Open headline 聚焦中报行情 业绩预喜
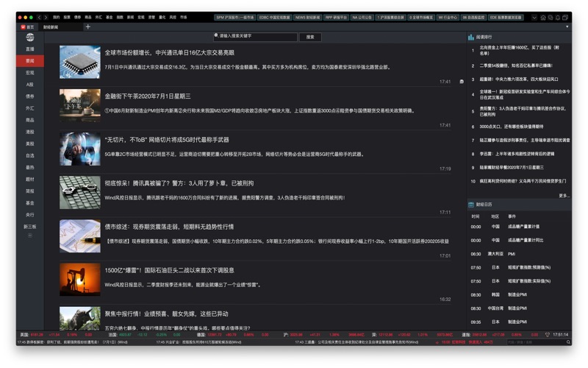Screen dimensions: 588x368 pos(167,314)
